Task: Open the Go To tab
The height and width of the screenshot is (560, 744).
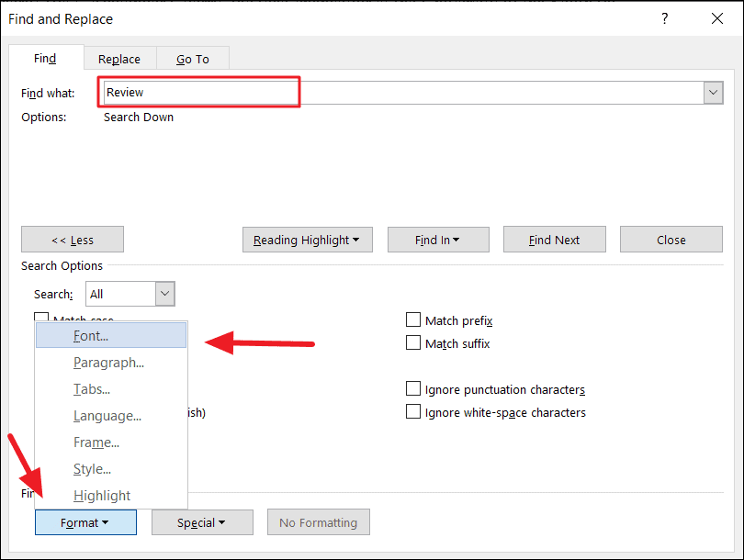Action: 193,59
